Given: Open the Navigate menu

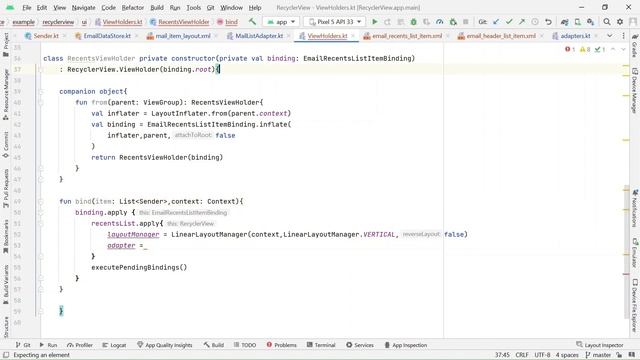Looking at the screenshot, I should pos(83,7).
